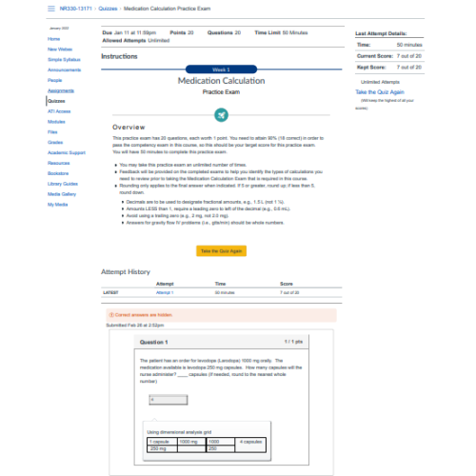
Task: Select Quizzes in course navigation
Action: pos(56,101)
